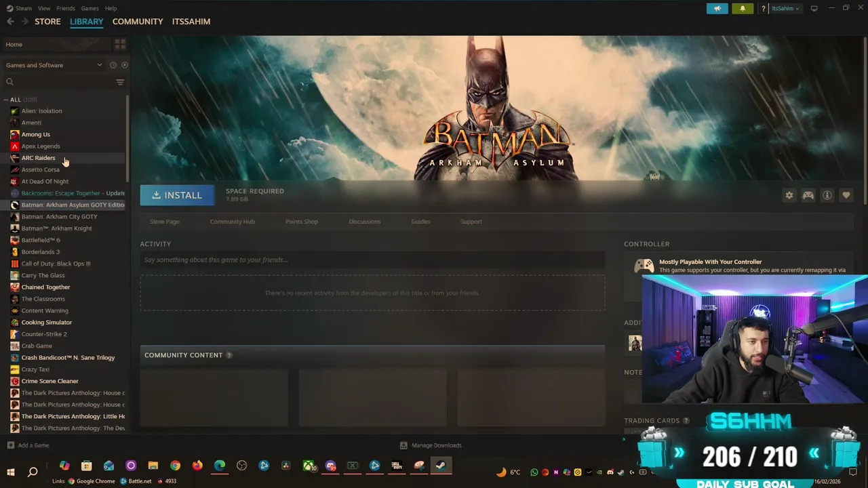This screenshot has height=488, width=868.
Task: Click the library search field
Action: [60, 82]
